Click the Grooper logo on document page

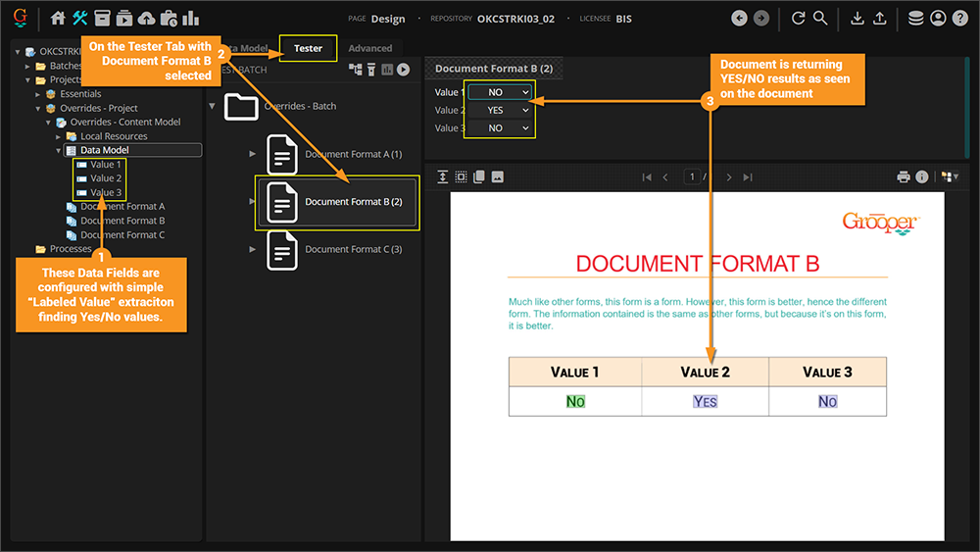(x=881, y=223)
